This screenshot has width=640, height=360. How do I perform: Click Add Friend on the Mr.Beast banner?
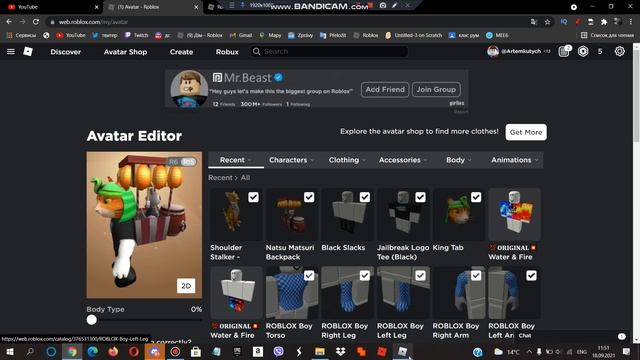point(385,89)
